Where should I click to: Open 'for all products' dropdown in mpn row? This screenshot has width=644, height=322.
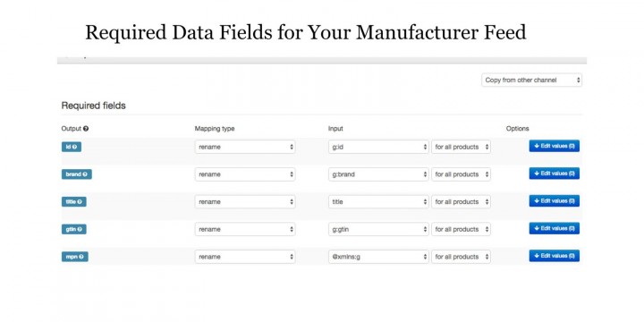pyautogui.click(x=461, y=257)
